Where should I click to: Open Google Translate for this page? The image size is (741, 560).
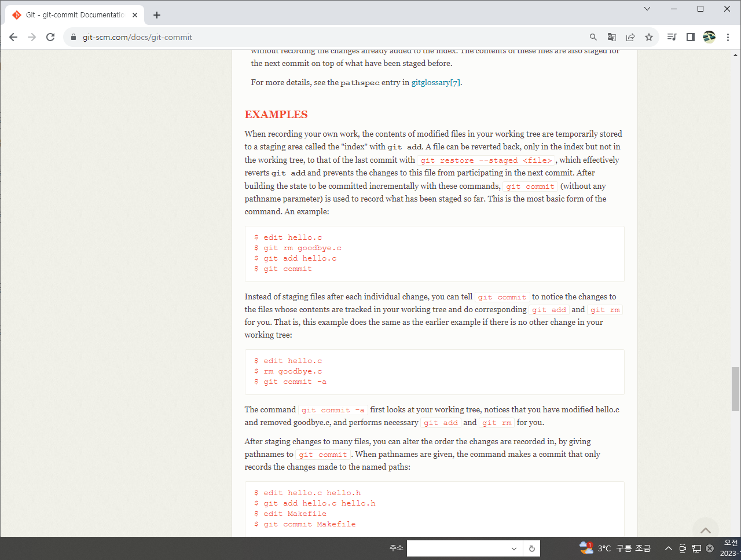click(x=612, y=37)
